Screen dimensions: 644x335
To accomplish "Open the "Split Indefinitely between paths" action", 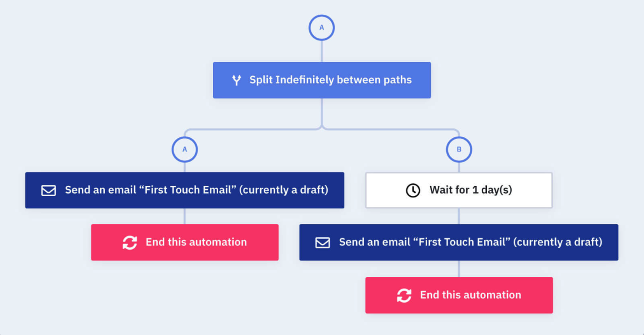I will point(330,80).
